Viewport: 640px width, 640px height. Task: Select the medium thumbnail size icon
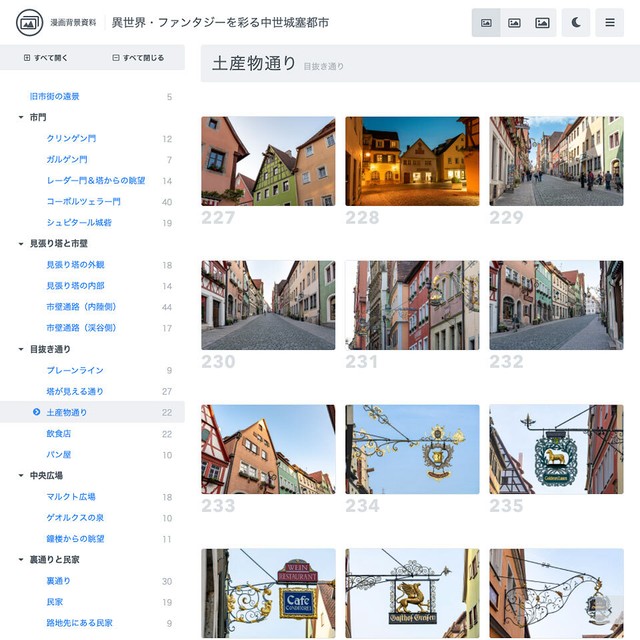[514, 23]
